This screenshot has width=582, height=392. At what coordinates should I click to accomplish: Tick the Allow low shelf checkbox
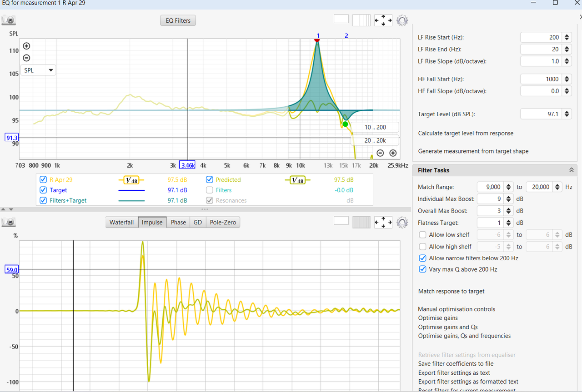tap(423, 235)
